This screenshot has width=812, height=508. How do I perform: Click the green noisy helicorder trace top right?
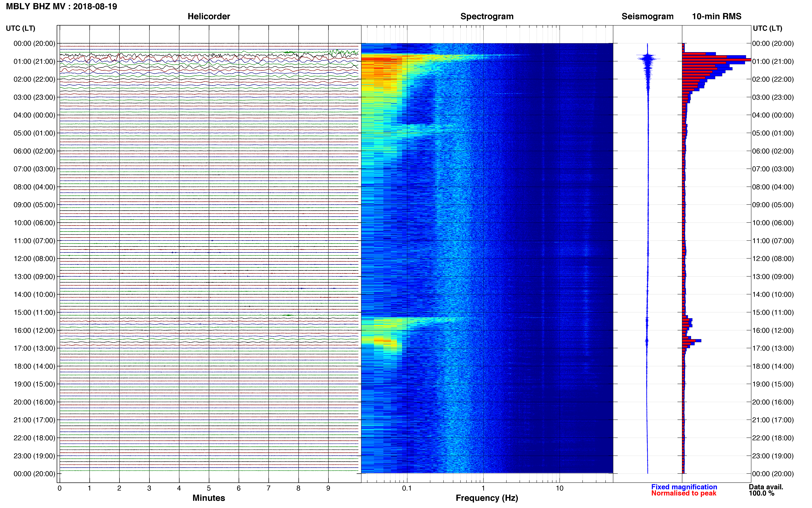click(x=343, y=52)
